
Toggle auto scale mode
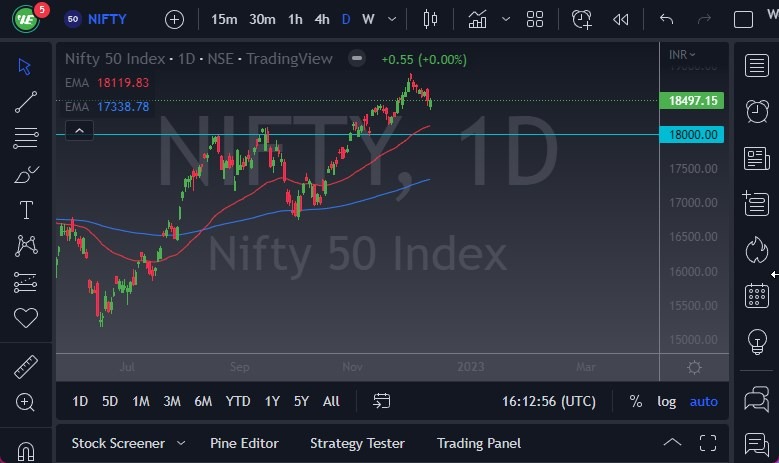(703, 401)
